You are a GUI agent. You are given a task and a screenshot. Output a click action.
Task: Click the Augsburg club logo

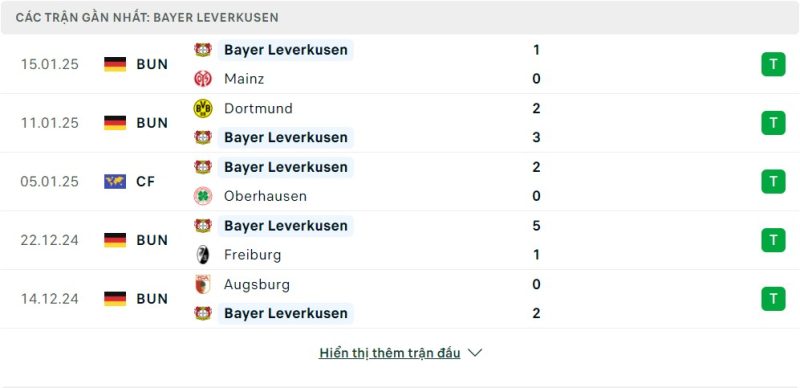coord(203,284)
